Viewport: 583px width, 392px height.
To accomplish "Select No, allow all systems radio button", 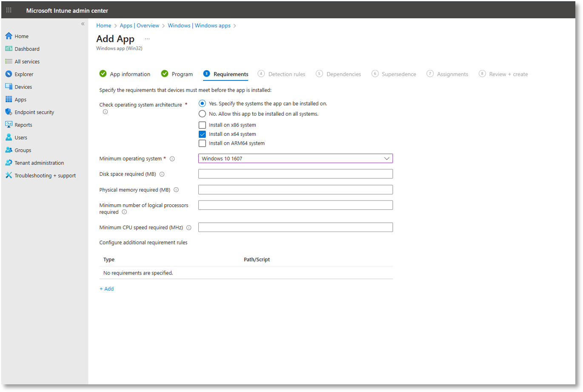I will (202, 114).
